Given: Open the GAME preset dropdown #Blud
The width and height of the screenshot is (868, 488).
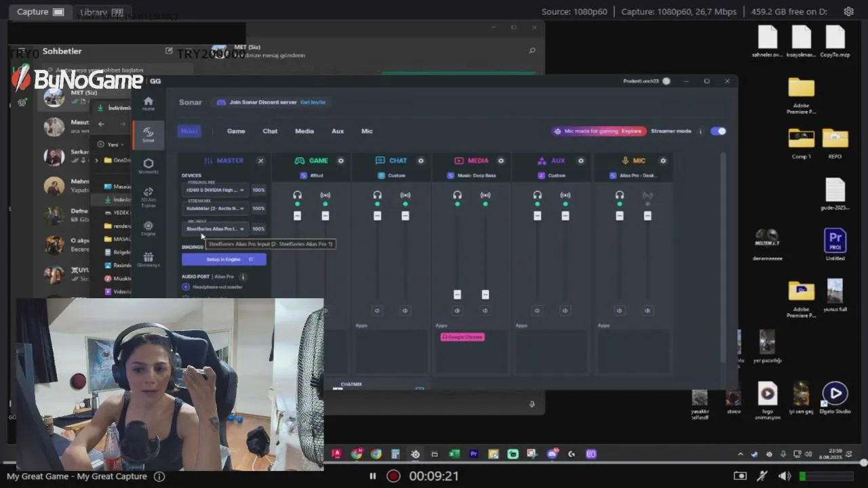Looking at the screenshot, I should pyautogui.click(x=313, y=176).
